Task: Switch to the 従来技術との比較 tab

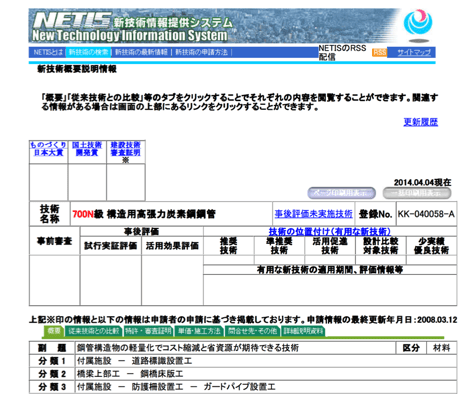Action: 94,331
